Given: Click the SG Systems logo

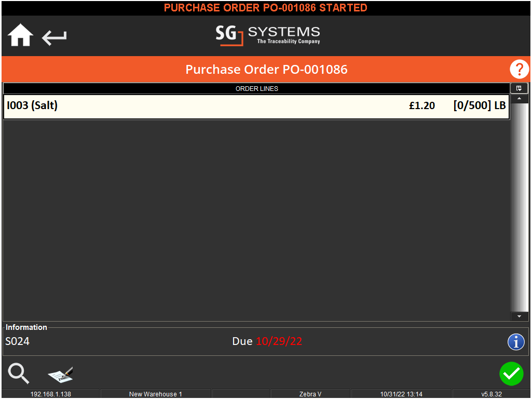Looking at the screenshot, I should click(268, 35).
